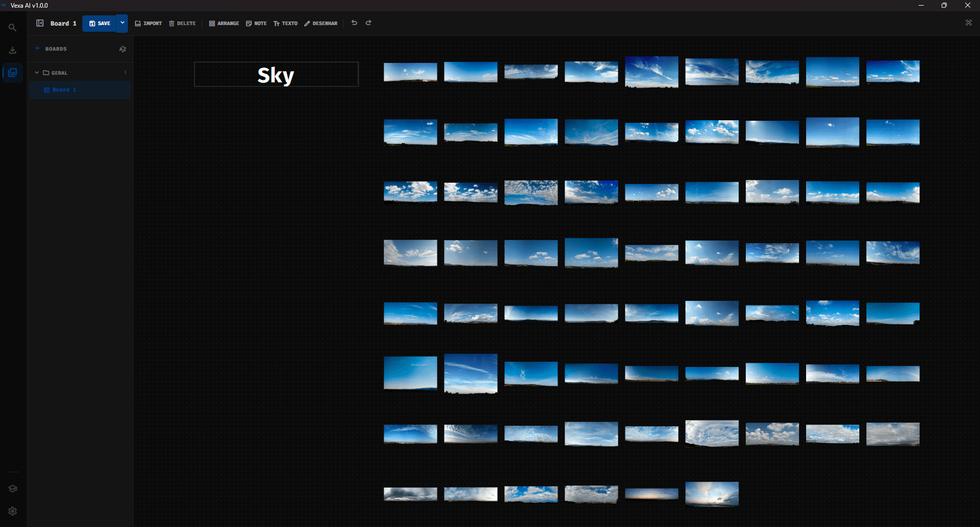Add a new board with plus icon

click(37, 49)
